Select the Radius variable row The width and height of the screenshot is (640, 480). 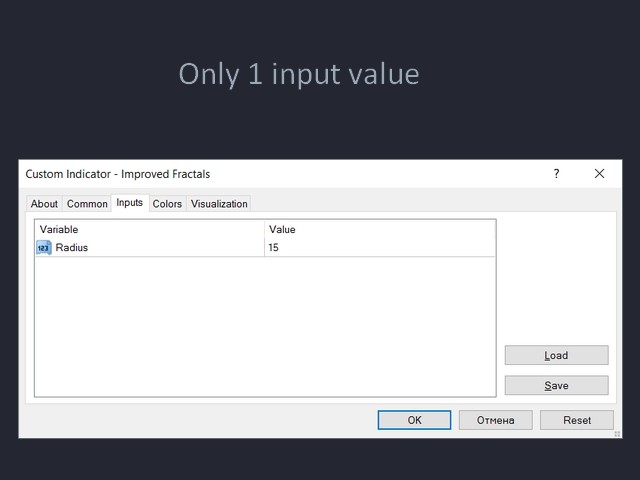coord(265,247)
